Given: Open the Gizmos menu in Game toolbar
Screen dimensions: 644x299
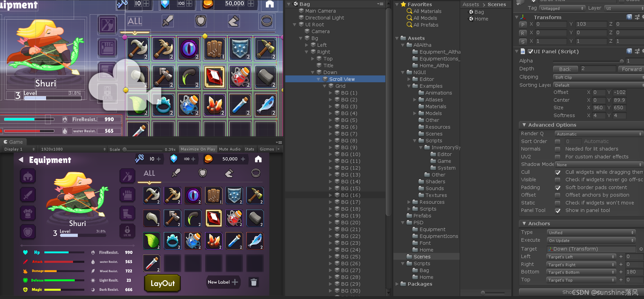Looking at the screenshot, I should [x=269, y=149].
